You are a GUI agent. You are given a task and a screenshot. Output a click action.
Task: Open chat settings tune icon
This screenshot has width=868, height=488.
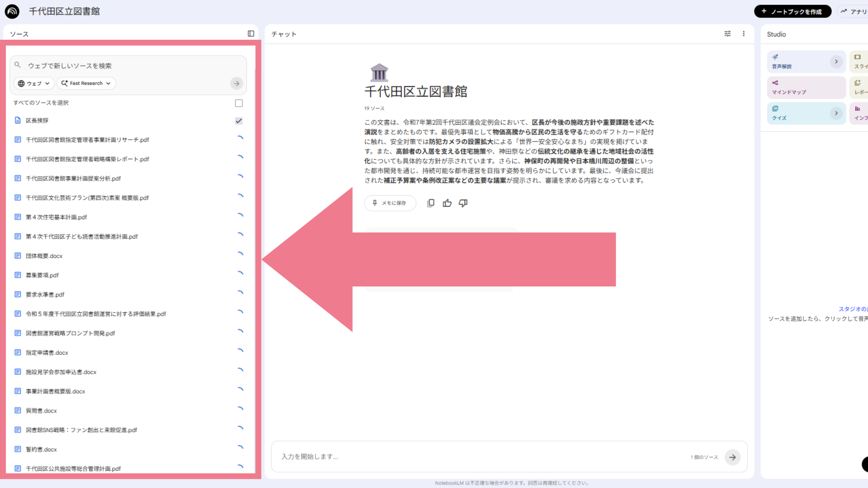pyautogui.click(x=727, y=33)
